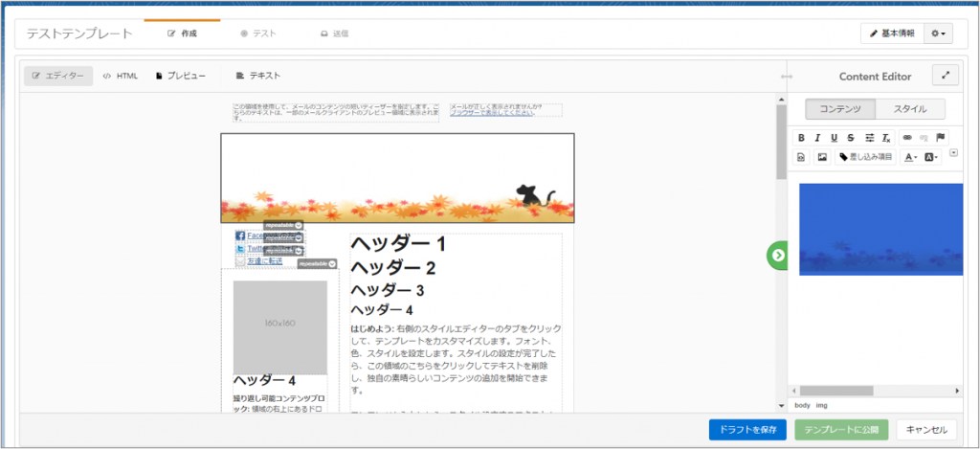Switch to the HTML tab
This screenshot has height=449, width=980.
click(x=121, y=76)
